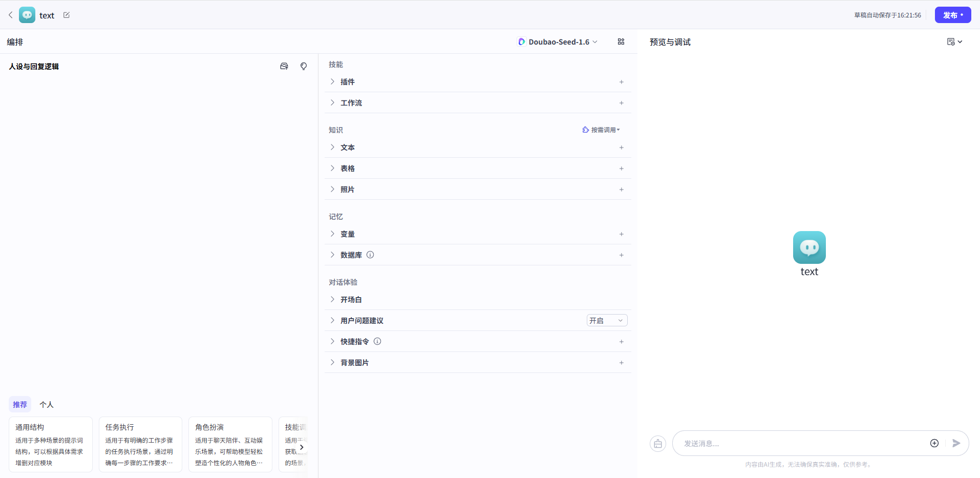Select the 任务执行 prompt template card
Image resolution: width=980 pixels, height=478 pixels.
(140, 444)
